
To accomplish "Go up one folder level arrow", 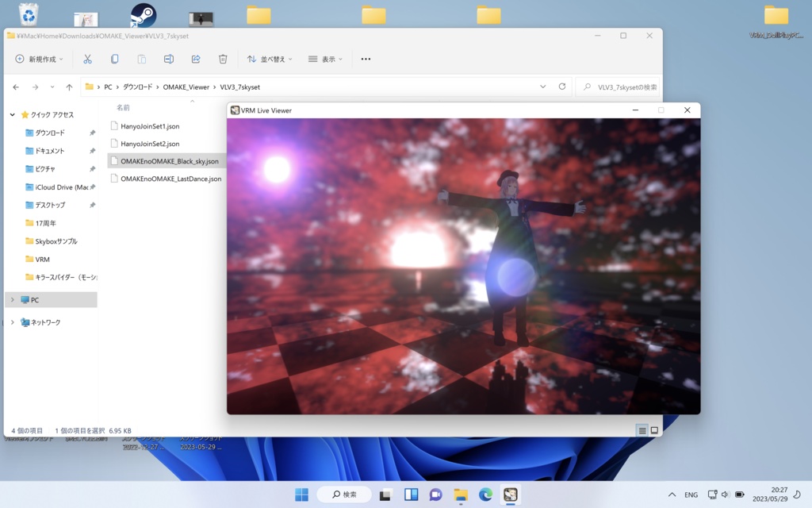I will 70,87.
